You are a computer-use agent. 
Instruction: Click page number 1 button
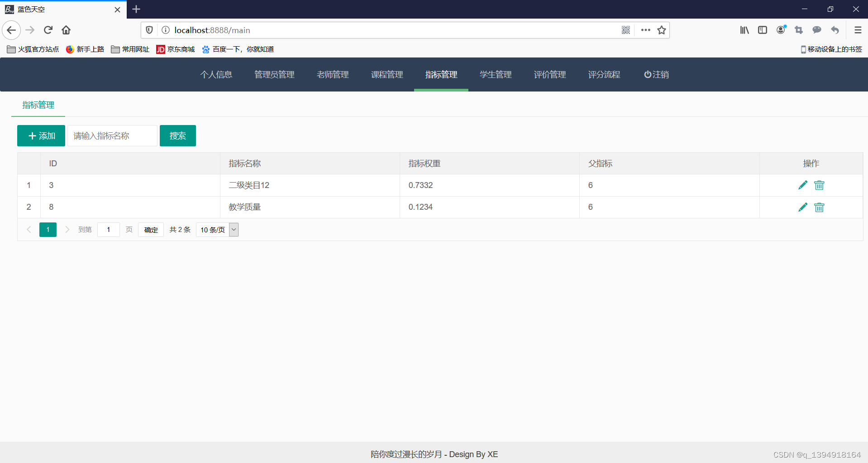[48, 230]
